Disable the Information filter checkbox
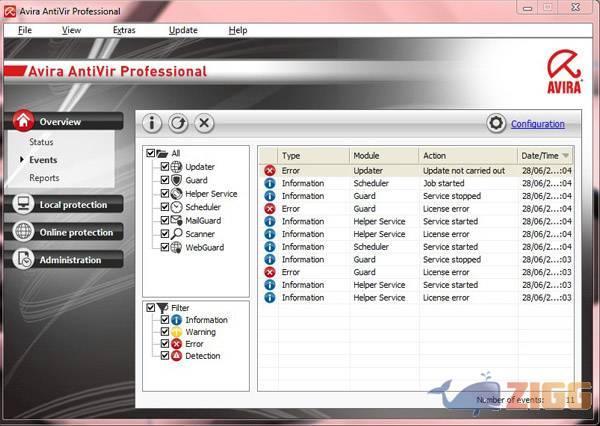This screenshot has width=600, height=426. (165, 320)
